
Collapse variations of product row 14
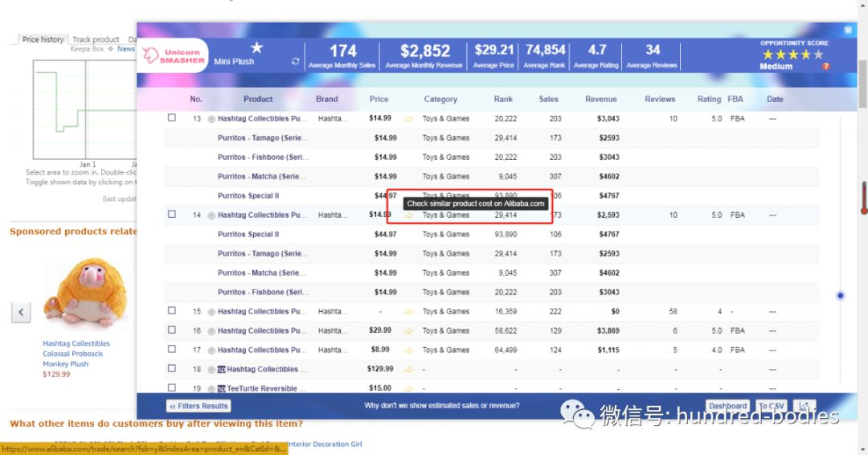tap(211, 215)
